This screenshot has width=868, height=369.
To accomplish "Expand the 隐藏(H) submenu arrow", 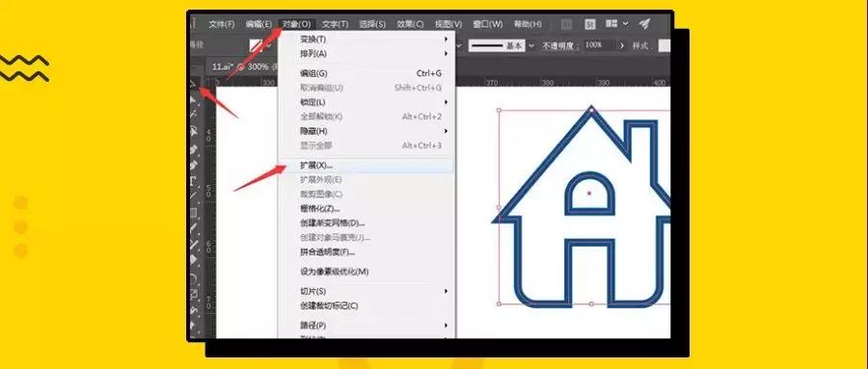I will click(446, 131).
